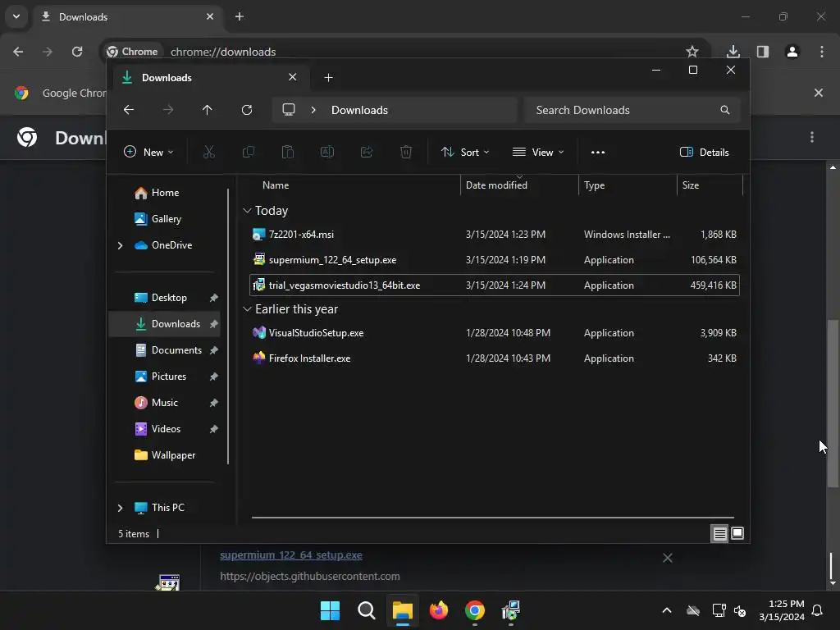
Task: Open Firefox from the taskbar
Action: pyautogui.click(x=439, y=610)
